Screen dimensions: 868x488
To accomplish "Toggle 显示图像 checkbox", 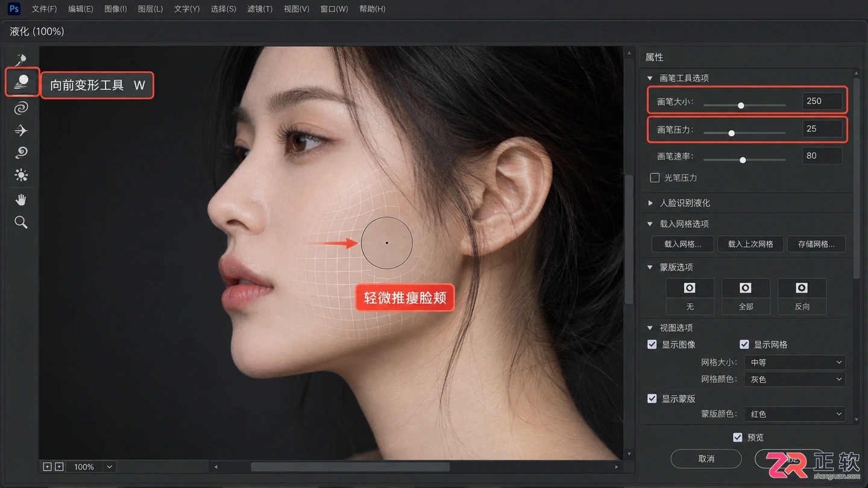I will (652, 345).
